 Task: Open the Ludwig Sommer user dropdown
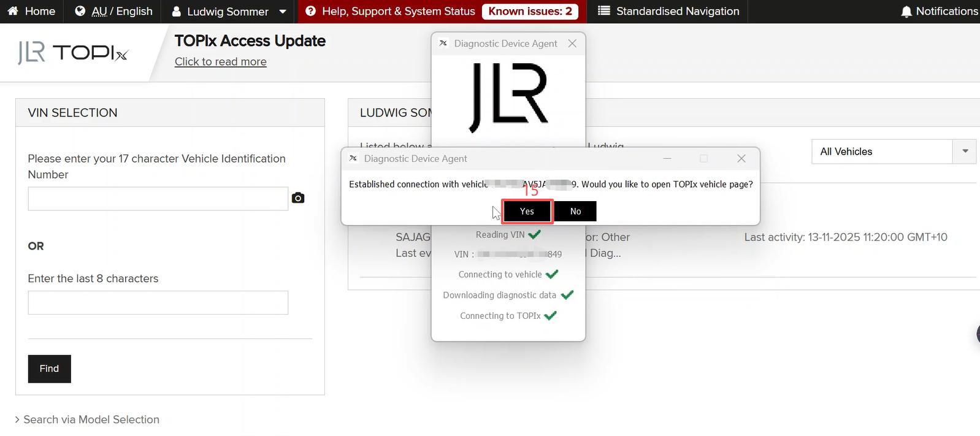point(282,12)
